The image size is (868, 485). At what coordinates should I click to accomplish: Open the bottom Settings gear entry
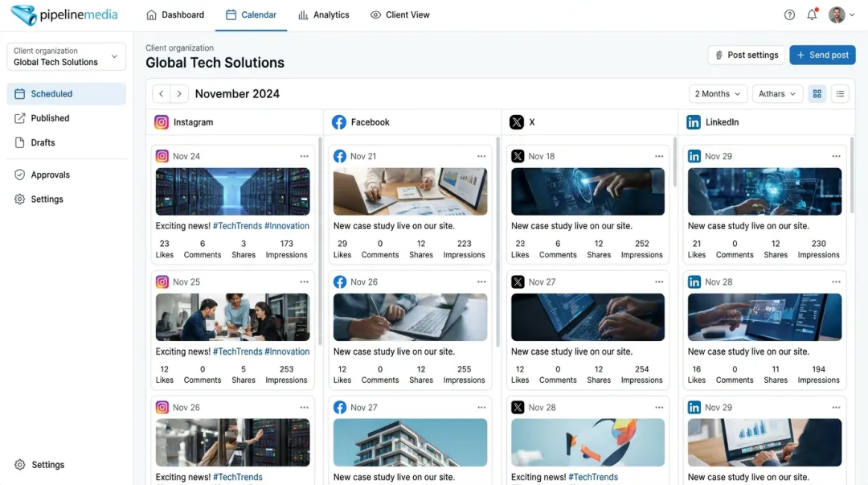[40, 465]
